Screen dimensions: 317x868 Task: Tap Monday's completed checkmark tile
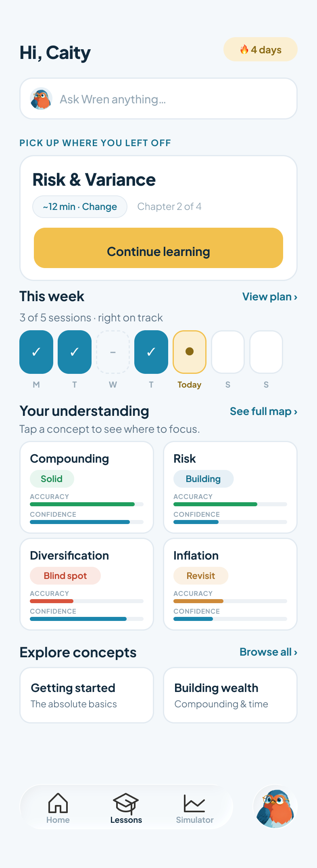(36, 352)
